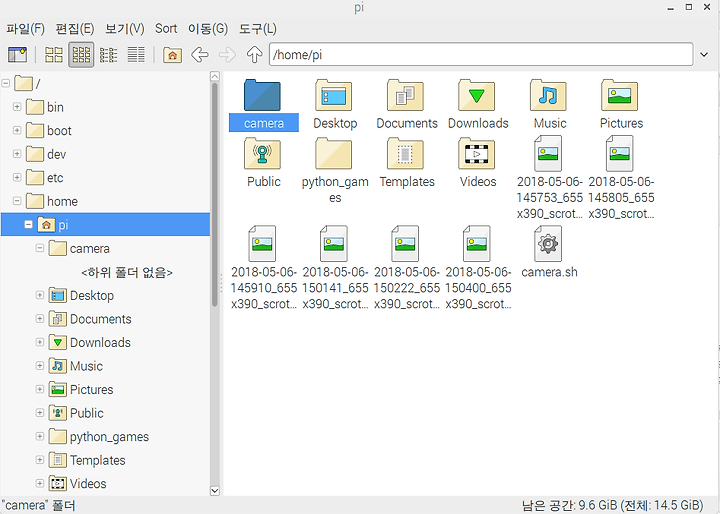Viewport: 720px width, 514px height.
Task: Open the 보기(V) menu
Action: coord(124,29)
